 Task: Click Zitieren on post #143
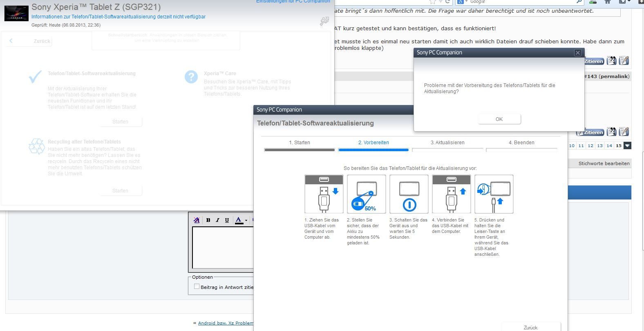click(x=590, y=132)
